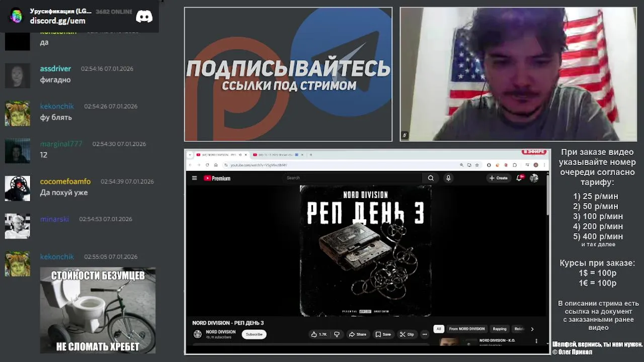Click the Clip button
The image size is (644, 362).
click(x=407, y=334)
